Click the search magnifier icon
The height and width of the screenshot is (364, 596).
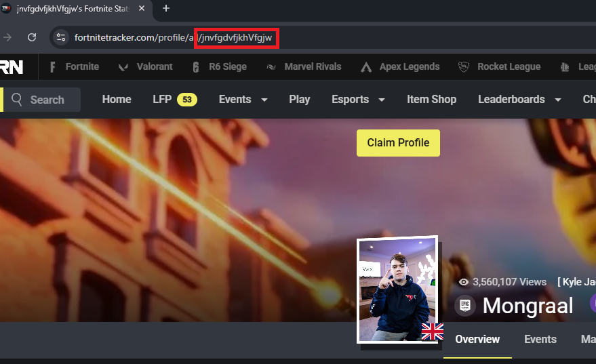tap(17, 100)
